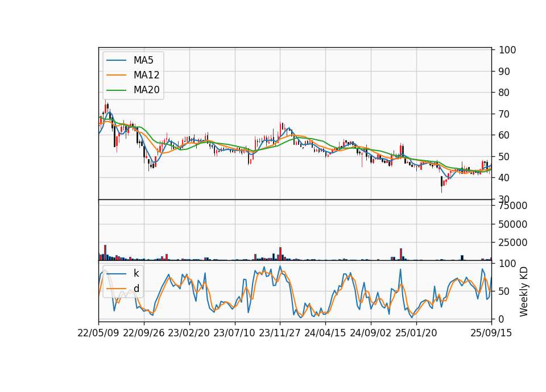Click the 50000 volume axis label
The width and height of the screenshot is (546, 392).
coord(513,224)
